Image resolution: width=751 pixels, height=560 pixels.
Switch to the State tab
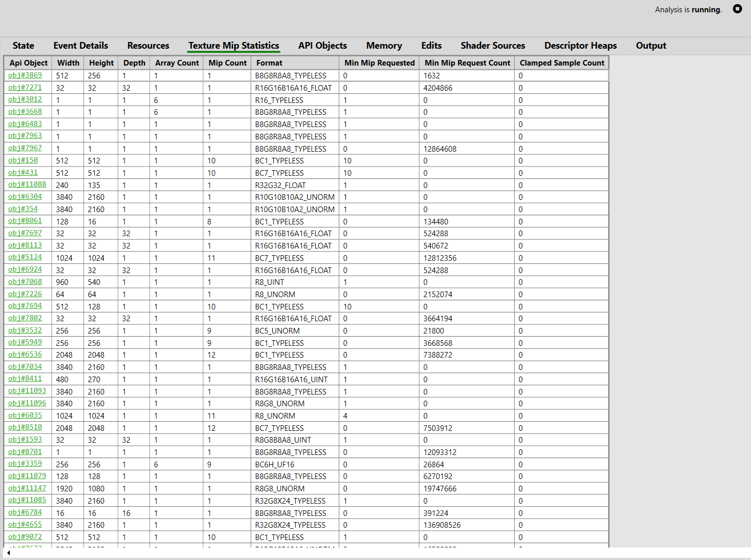pos(24,46)
